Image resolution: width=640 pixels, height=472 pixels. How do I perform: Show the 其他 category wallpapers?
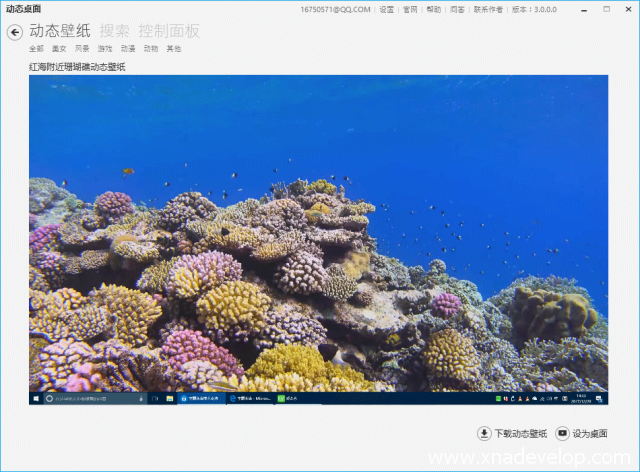tap(174, 48)
